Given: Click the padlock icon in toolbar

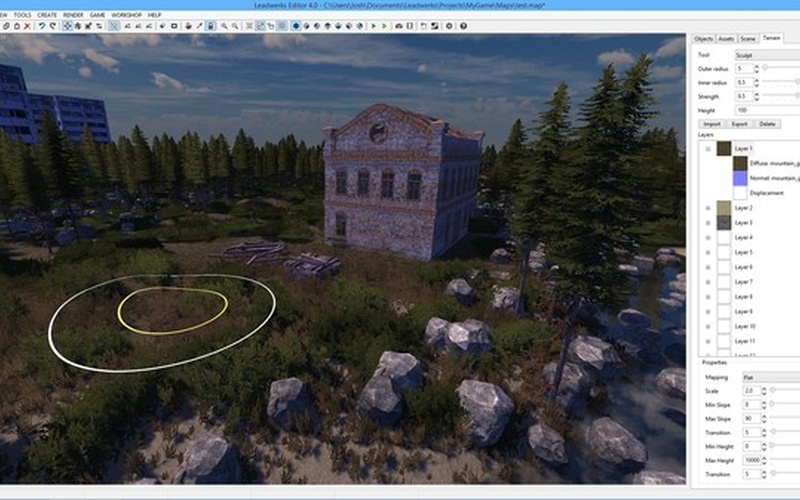Looking at the screenshot, I should tap(211, 26).
